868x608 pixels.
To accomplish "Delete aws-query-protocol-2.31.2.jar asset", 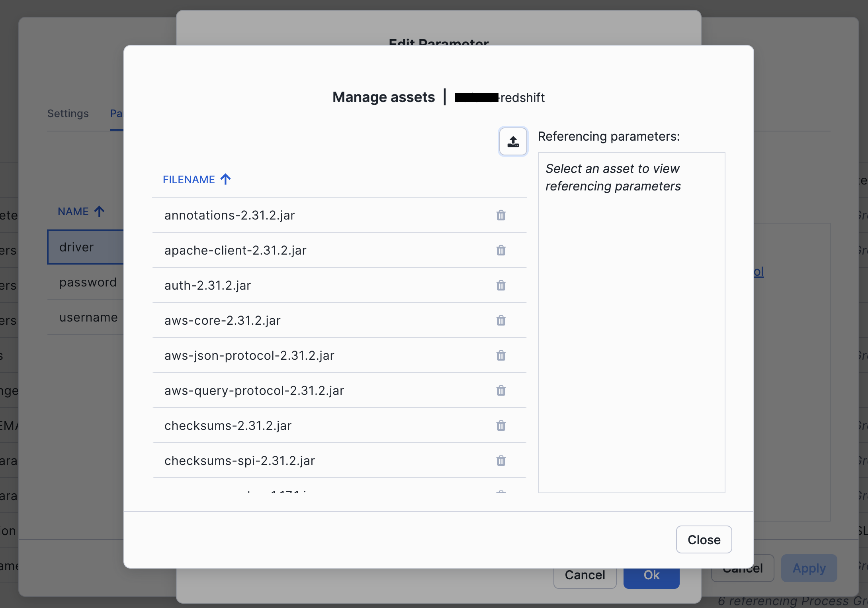I will coord(501,390).
